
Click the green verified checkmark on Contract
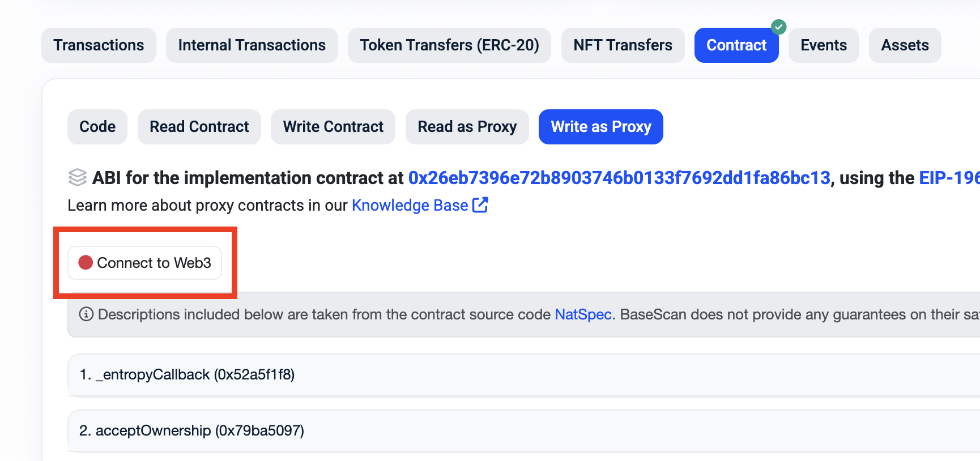[779, 27]
